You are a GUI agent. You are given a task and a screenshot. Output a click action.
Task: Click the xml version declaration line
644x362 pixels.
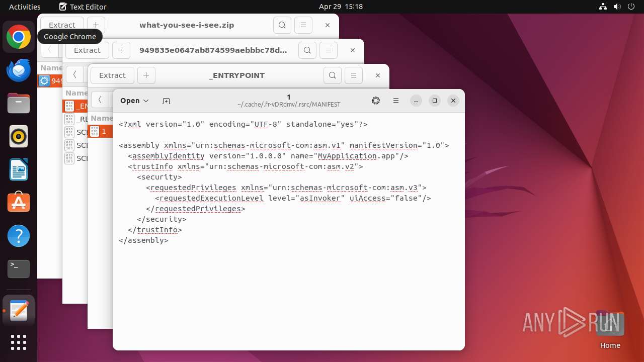point(243,124)
